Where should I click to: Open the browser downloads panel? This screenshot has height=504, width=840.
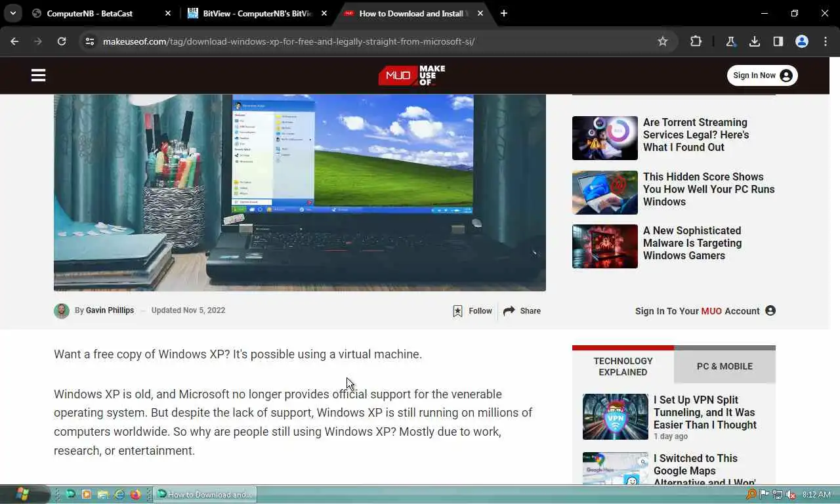pyautogui.click(x=755, y=41)
